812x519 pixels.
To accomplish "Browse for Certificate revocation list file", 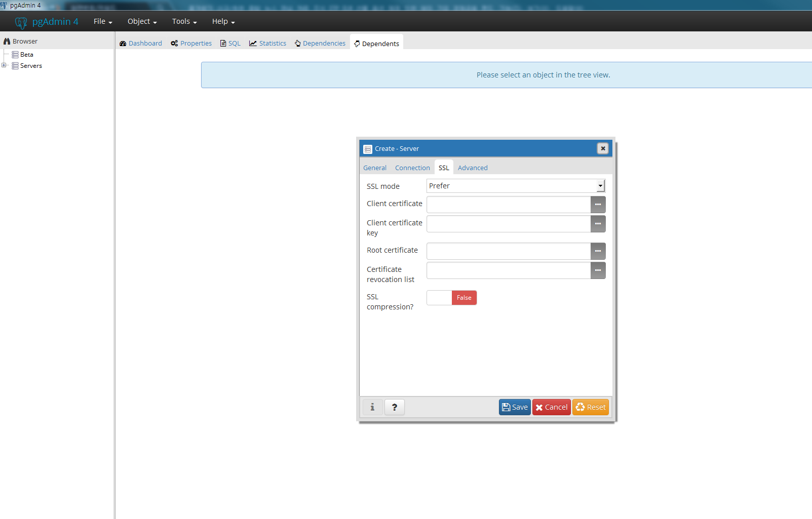I will click(x=598, y=270).
